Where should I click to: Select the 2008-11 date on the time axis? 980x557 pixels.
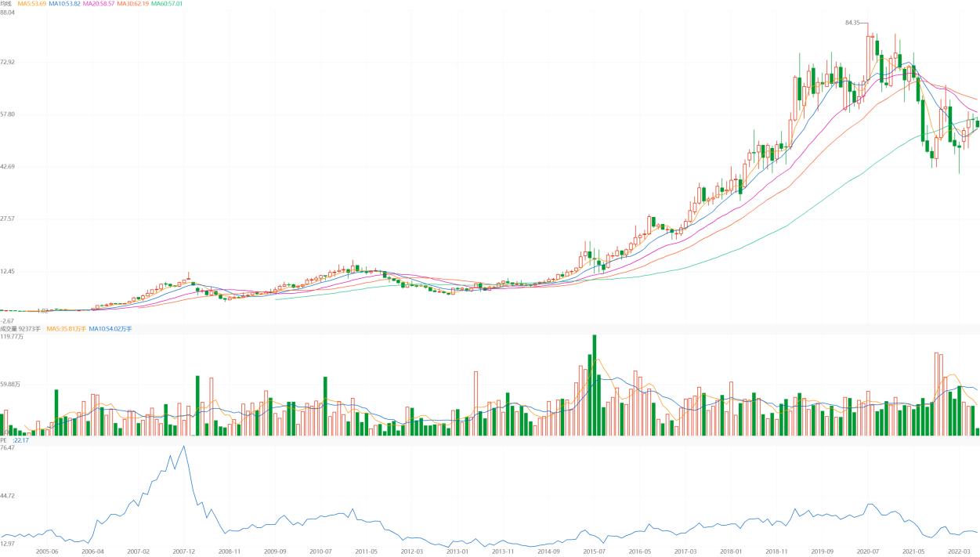click(230, 552)
